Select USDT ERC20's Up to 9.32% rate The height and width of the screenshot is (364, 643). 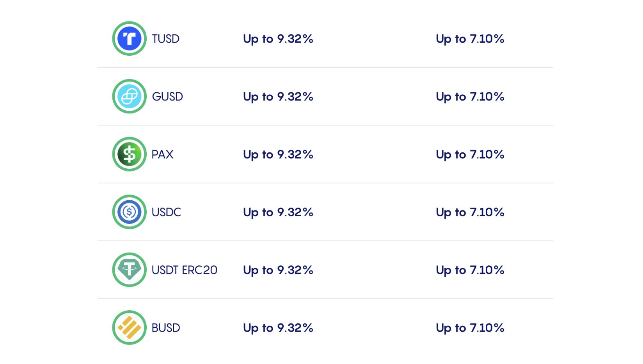coord(278,270)
